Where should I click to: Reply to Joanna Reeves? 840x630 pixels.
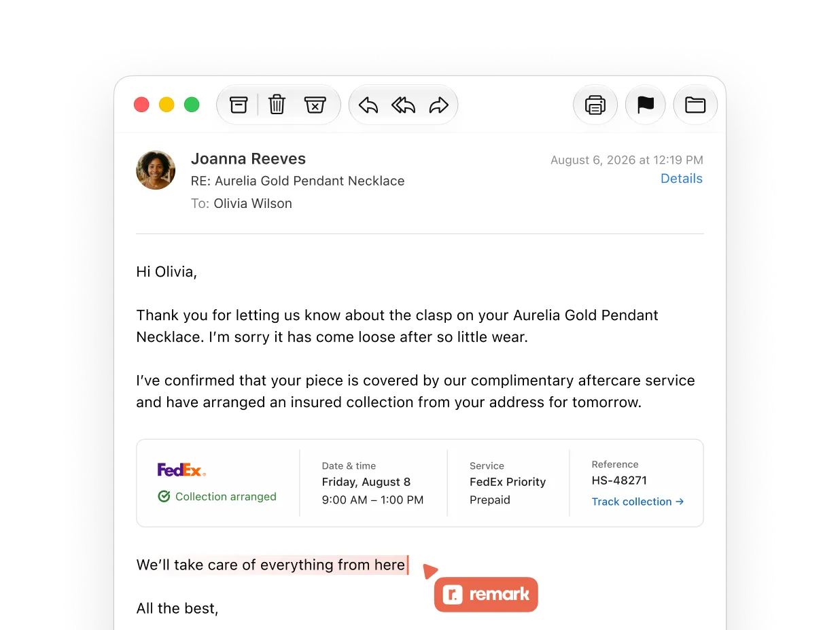pos(368,105)
